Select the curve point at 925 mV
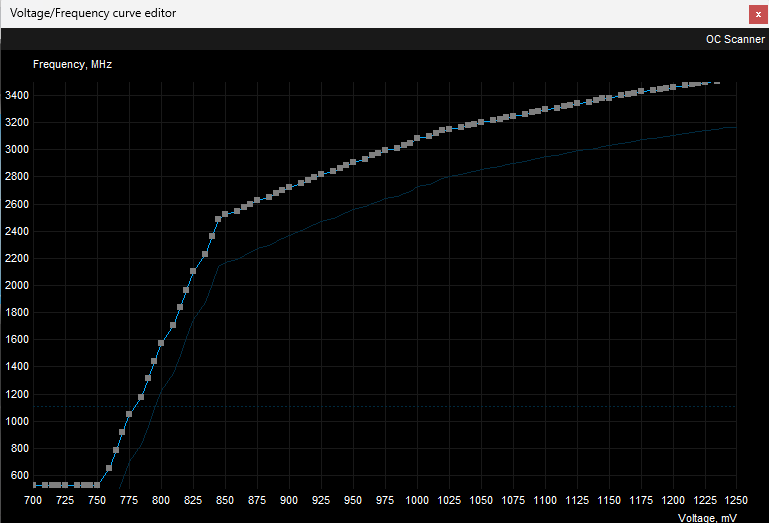The width and height of the screenshot is (769, 523). pyautogui.click(x=321, y=174)
